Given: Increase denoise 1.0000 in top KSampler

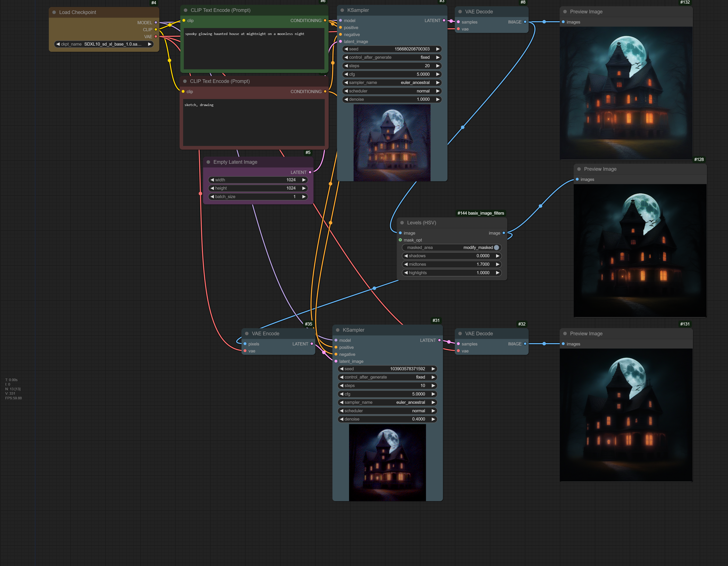Looking at the screenshot, I should pos(438,99).
